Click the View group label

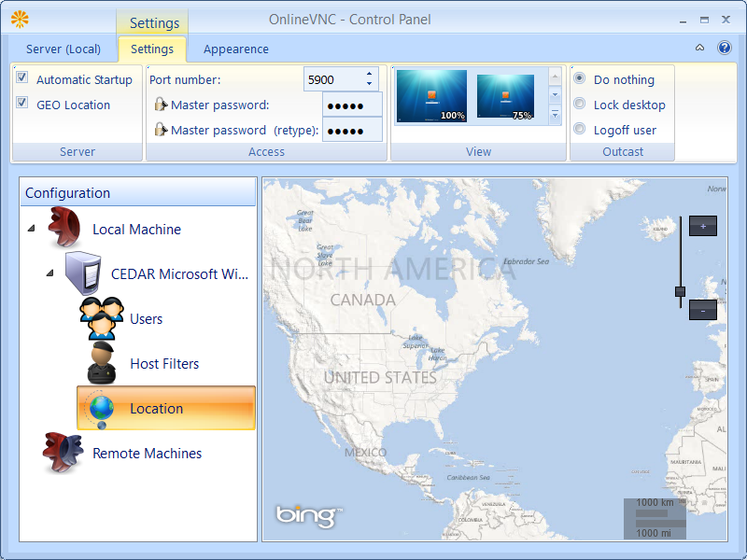coord(478,151)
